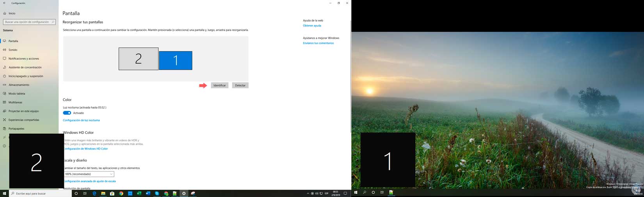Open the Start menu on the left taskbar
This screenshot has height=197, width=644.
coord(4,193)
